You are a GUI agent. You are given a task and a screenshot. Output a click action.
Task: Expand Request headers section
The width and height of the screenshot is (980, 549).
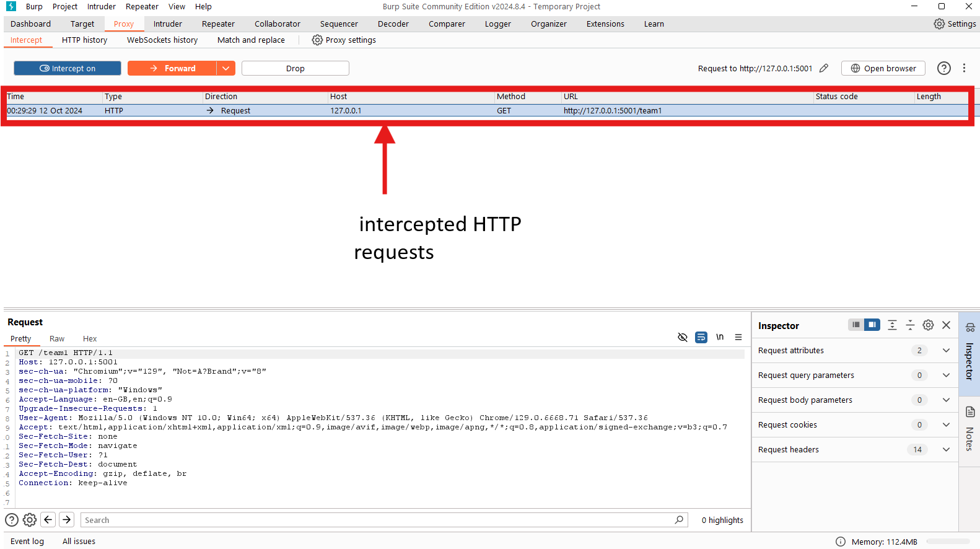tap(946, 449)
